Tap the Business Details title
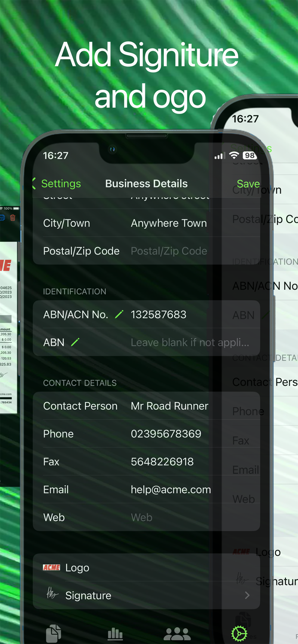Viewport: 298px width, 644px height. 146,184
